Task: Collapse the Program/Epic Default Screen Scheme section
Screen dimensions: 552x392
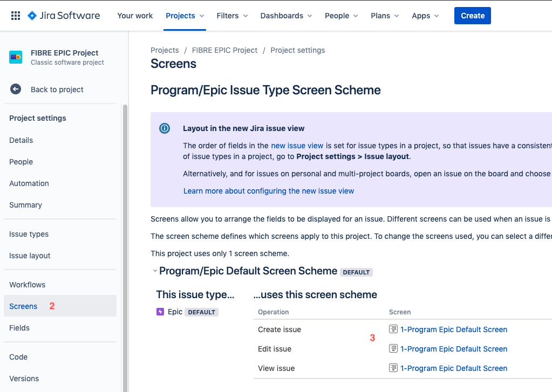Action: point(154,271)
